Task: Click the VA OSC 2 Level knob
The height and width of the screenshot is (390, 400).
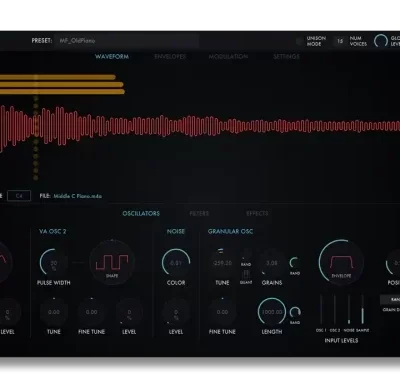Action: (x=129, y=312)
